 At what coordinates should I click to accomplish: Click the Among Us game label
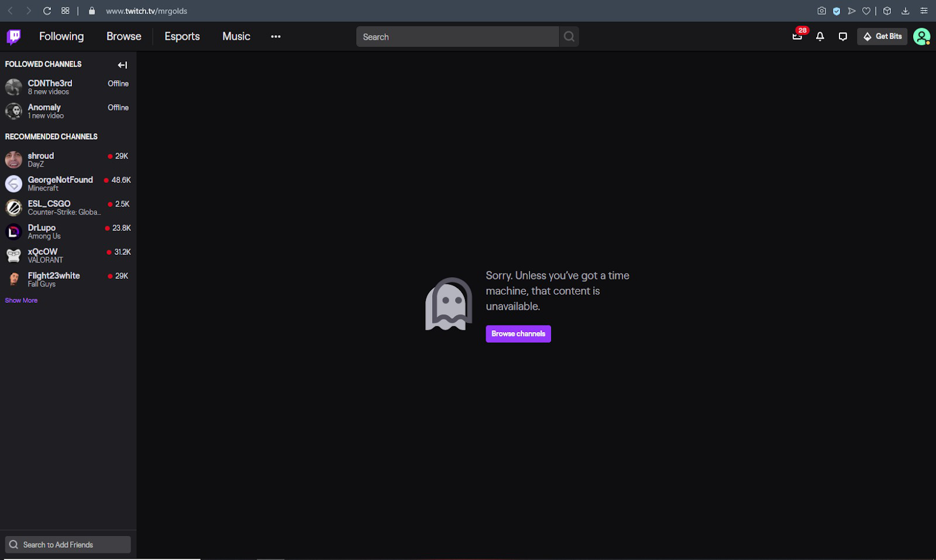tap(44, 236)
